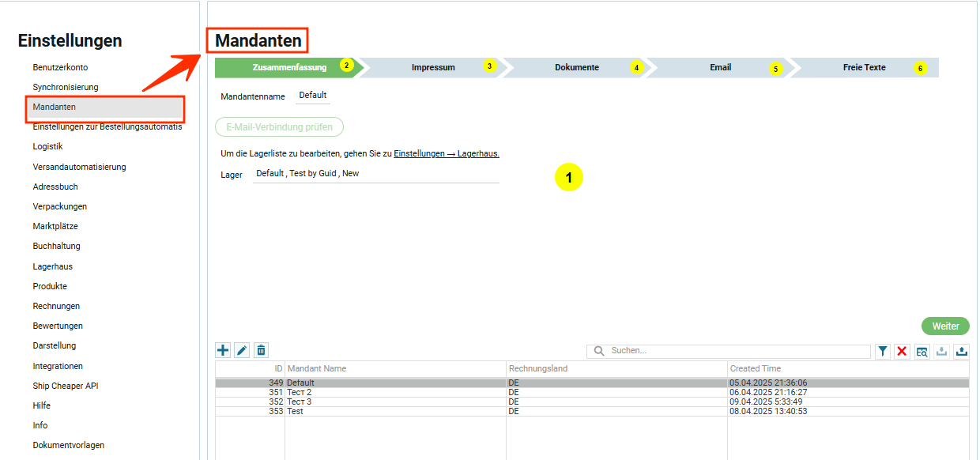
Task: Click the advanced search icon beside the red X
Action: [922, 351]
